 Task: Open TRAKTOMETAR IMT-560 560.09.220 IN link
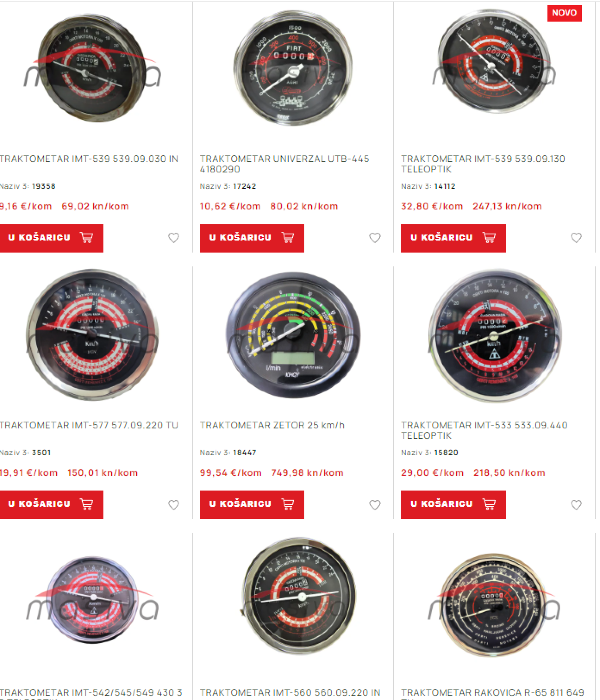point(290,692)
